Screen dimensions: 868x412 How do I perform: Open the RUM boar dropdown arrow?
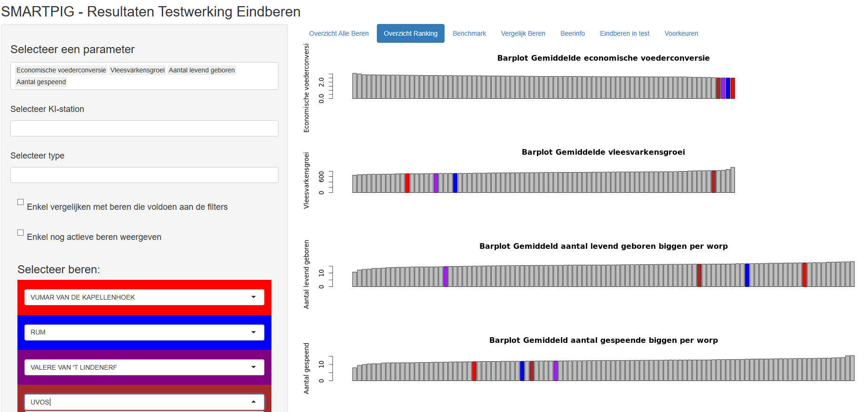254,332
